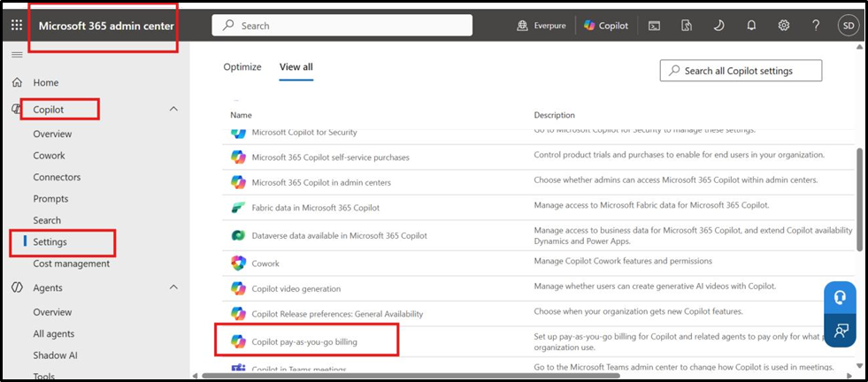Collapse the navigation menu hamburger icon
The width and height of the screenshot is (868, 382).
(17, 54)
